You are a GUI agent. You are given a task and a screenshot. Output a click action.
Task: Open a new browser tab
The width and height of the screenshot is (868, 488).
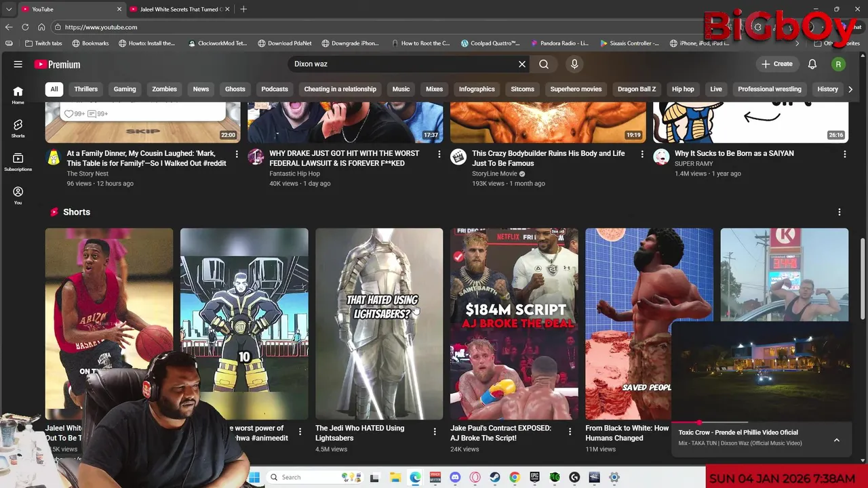[x=243, y=9]
